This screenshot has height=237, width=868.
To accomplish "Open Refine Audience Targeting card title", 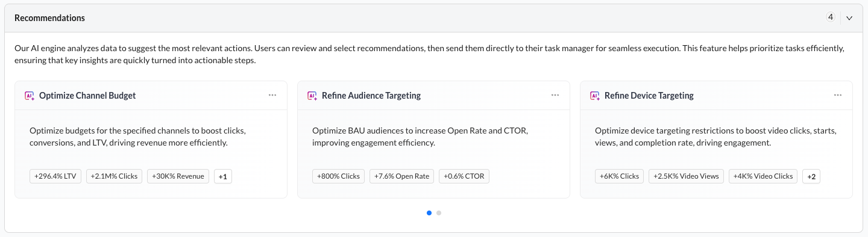I will point(371,96).
